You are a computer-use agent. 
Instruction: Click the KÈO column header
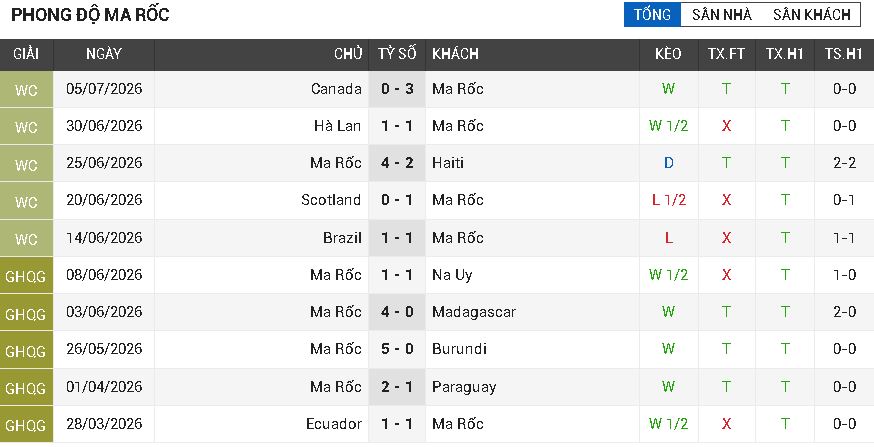point(668,54)
